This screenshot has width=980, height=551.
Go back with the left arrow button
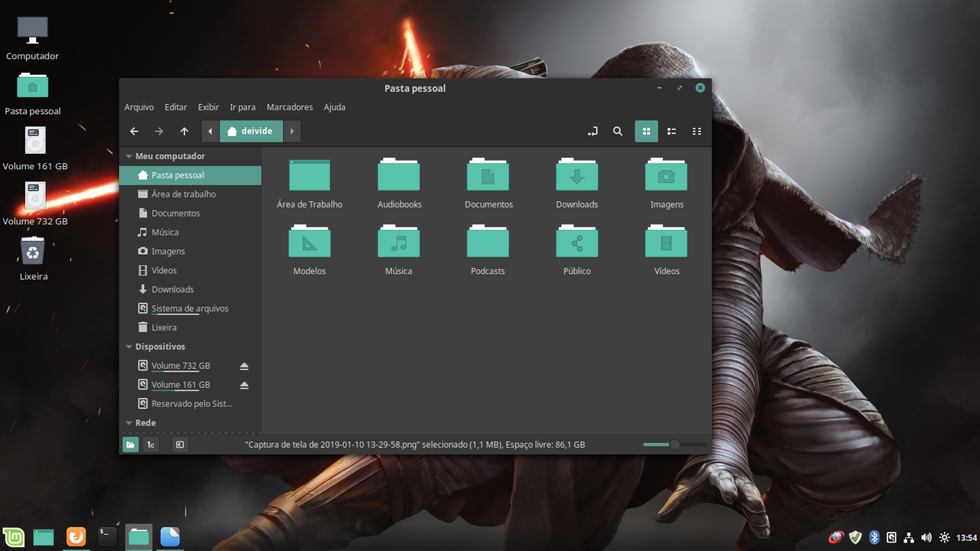pos(134,132)
